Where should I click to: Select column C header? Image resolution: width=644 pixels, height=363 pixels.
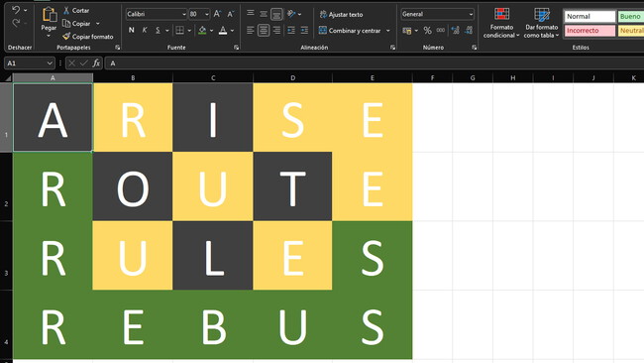click(213, 77)
